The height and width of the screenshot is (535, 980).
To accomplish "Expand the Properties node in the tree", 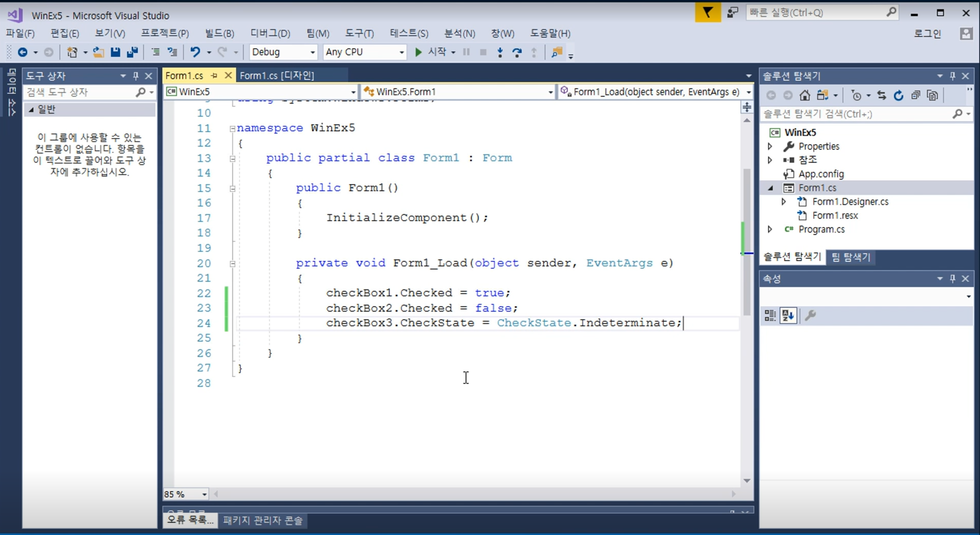I will (770, 146).
